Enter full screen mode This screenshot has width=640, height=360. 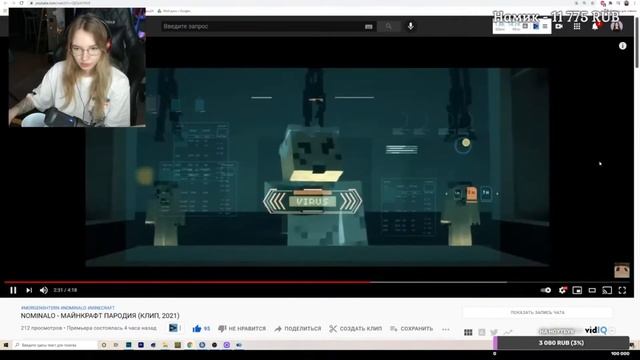(x=622, y=290)
